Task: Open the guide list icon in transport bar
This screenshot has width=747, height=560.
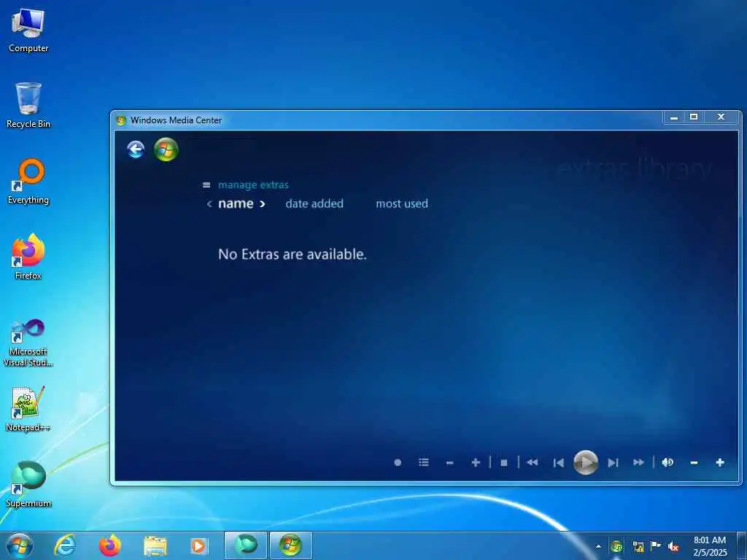Action: (x=424, y=462)
